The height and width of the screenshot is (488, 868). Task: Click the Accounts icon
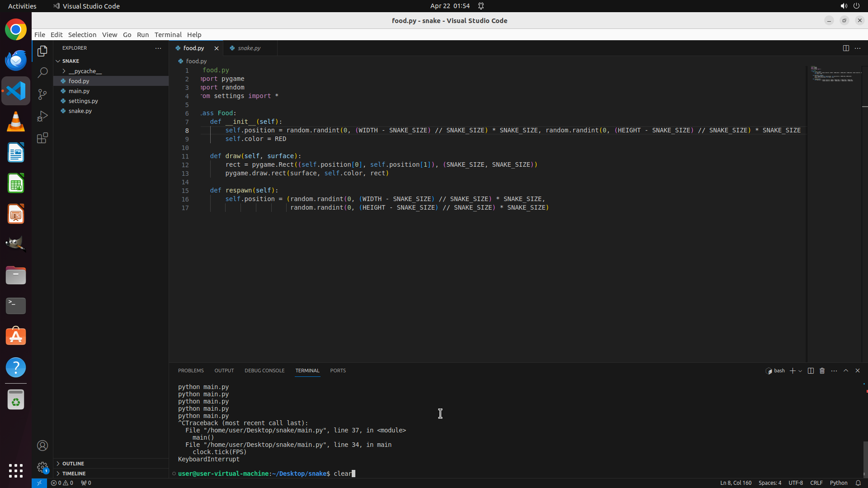point(42,446)
